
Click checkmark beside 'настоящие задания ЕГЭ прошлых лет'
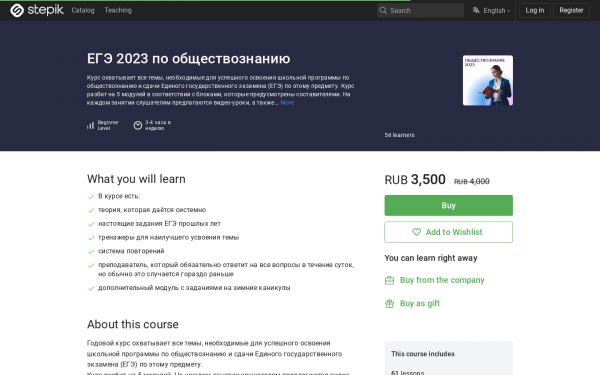coord(91,224)
